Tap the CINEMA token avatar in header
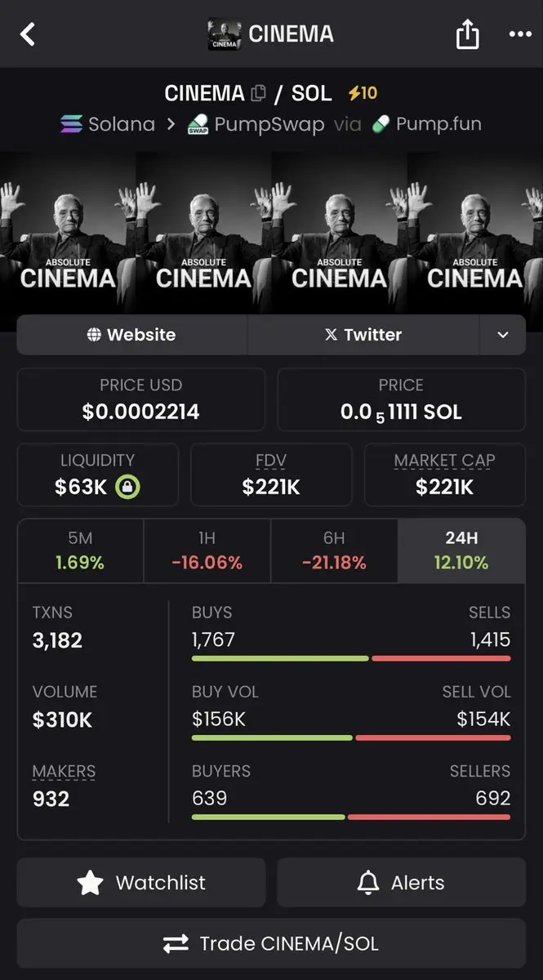Viewport: 543px width, 980px height. (x=225, y=34)
